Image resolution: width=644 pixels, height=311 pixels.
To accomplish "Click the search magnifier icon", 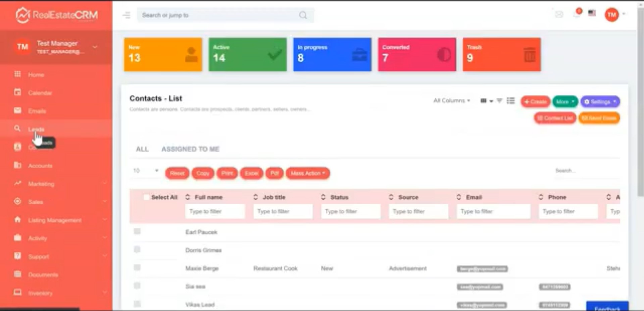I will tap(303, 15).
